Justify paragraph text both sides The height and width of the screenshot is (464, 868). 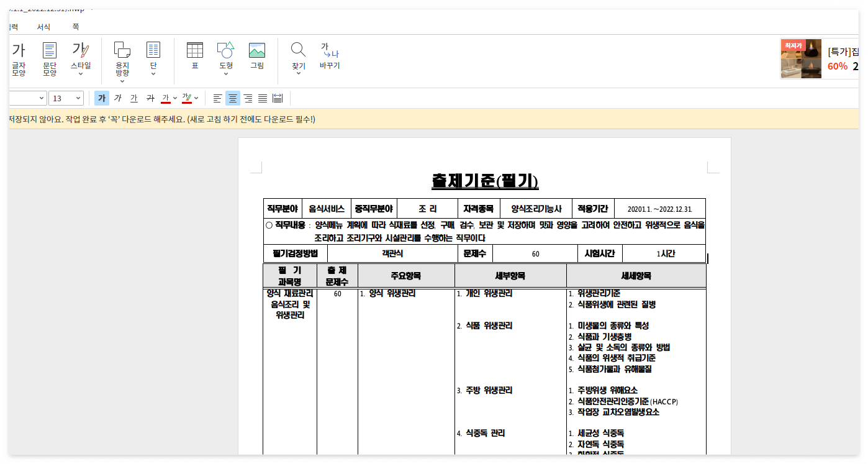[x=263, y=98]
